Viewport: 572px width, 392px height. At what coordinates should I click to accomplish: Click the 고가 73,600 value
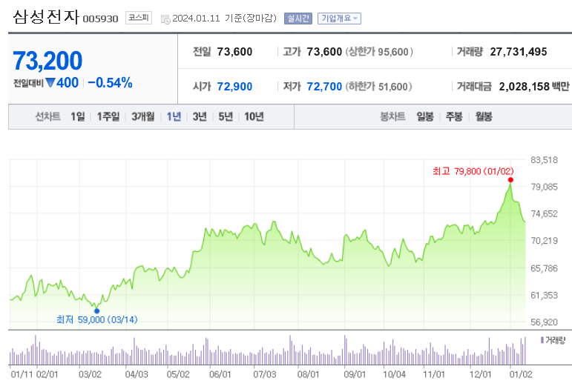coord(324,52)
